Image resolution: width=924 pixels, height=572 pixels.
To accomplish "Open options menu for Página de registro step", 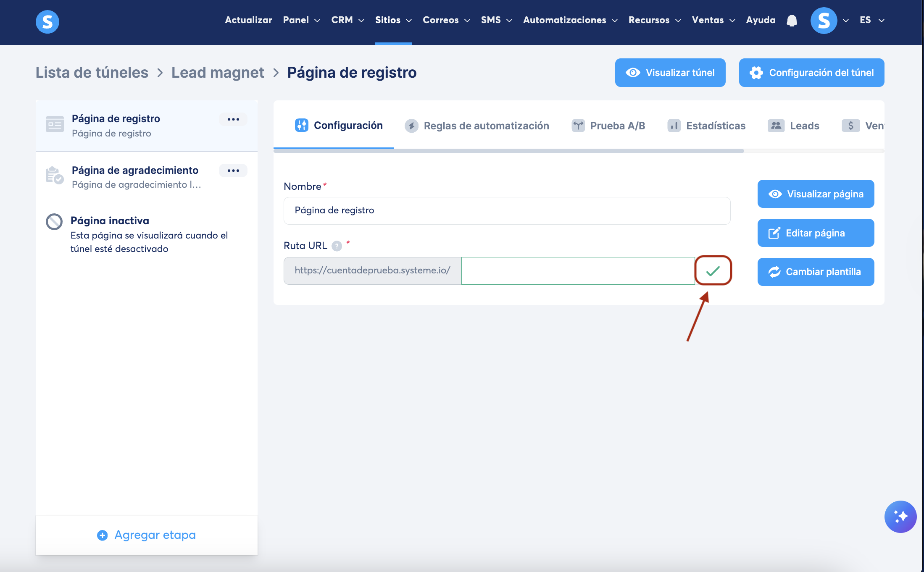I will point(233,119).
